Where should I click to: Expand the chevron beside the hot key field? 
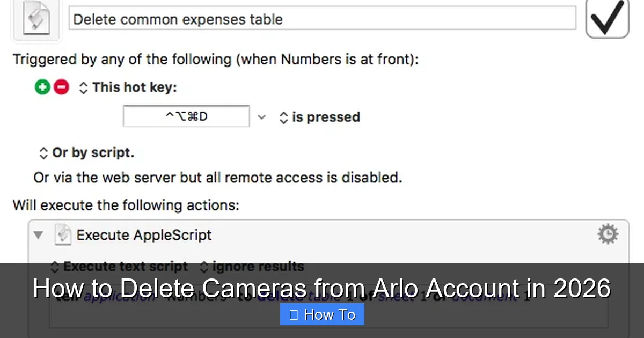pyautogui.click(x=262, y=116)
